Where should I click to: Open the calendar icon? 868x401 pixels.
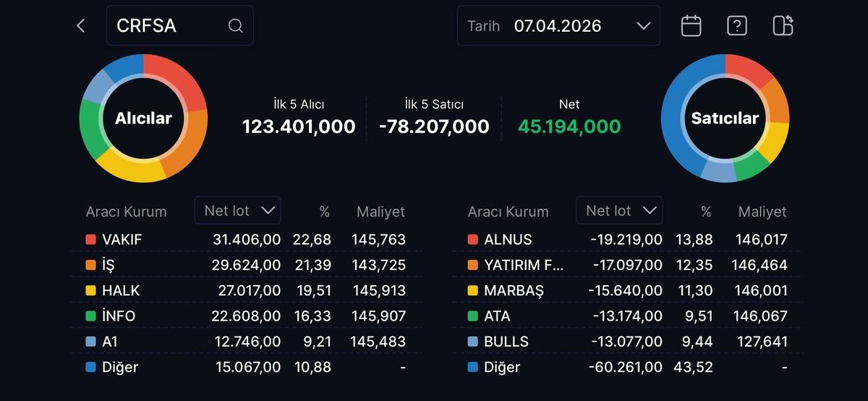pyautogui.click(x=691, y=26)
